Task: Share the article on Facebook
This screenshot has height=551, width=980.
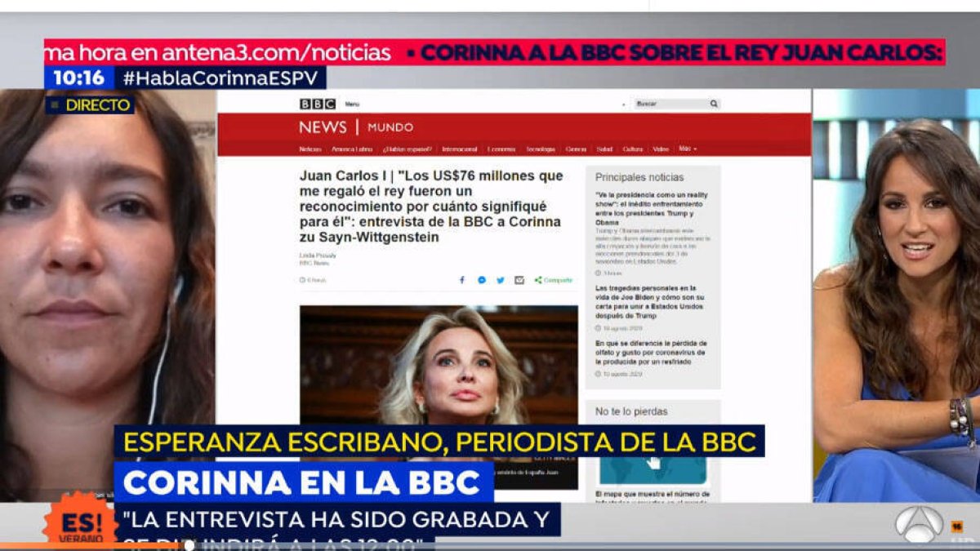Action: point(461,280)
